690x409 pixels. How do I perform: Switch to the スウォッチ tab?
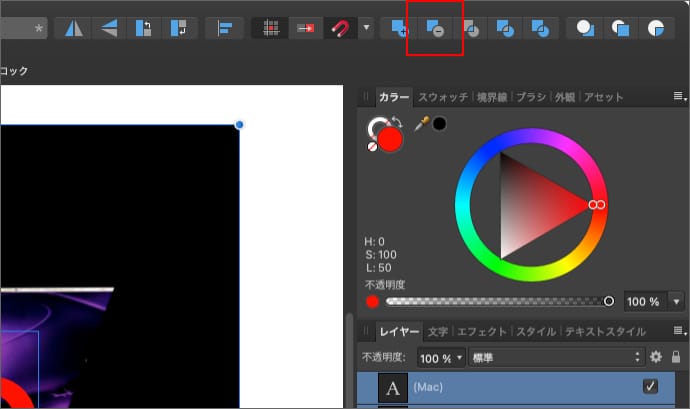pyautogui.click(x=443, y=97)
